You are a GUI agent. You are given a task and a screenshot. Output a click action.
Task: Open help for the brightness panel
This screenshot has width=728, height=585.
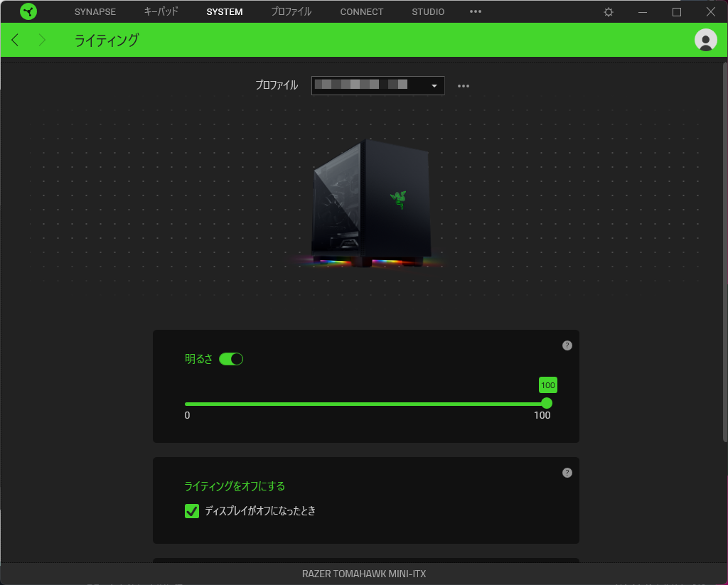tap(567, 345)
